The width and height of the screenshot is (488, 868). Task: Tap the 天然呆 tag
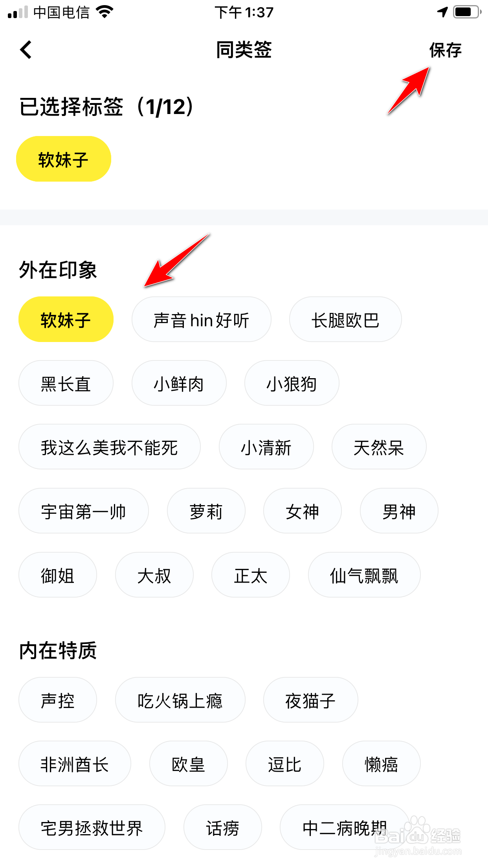[379, 447]
